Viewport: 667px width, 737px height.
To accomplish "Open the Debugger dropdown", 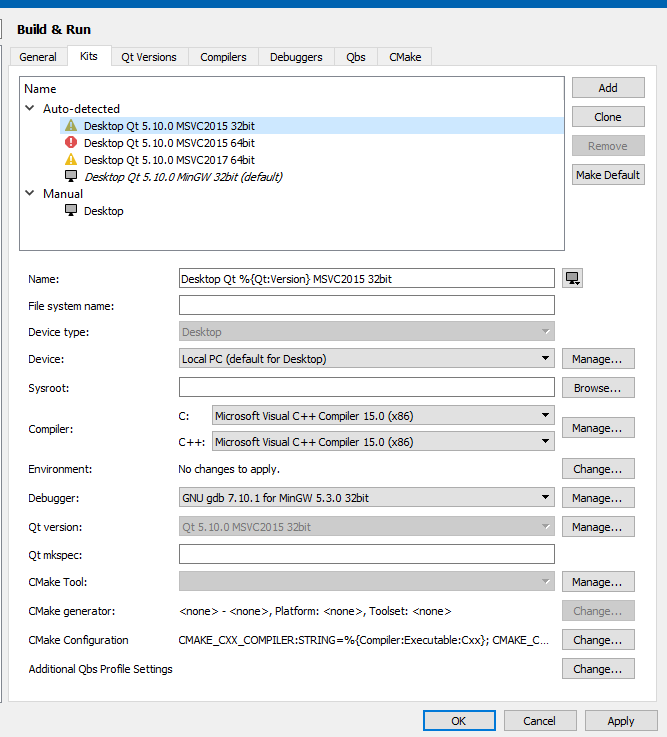I will (367, 497).
